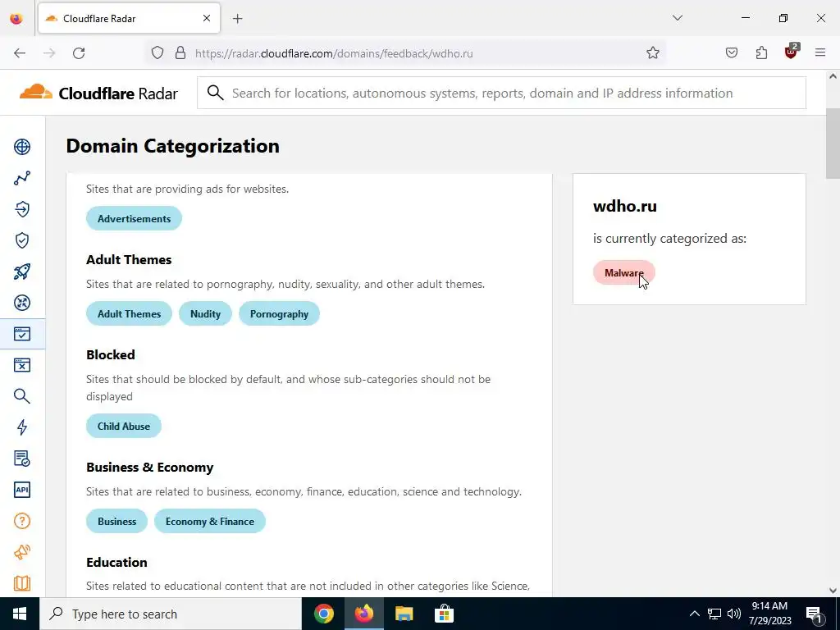Go back using the browser back arrow
This screenshot has height=630, width=840.
point(20,53)
